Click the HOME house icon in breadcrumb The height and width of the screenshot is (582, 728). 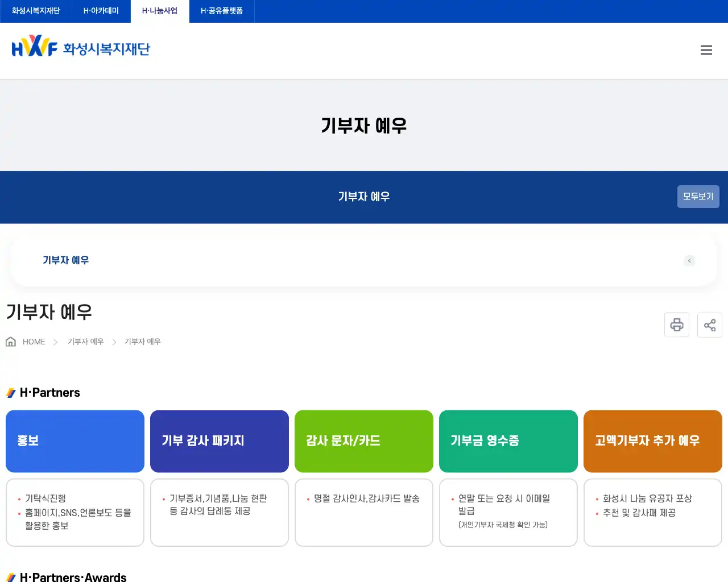click(x=11, y=342)
